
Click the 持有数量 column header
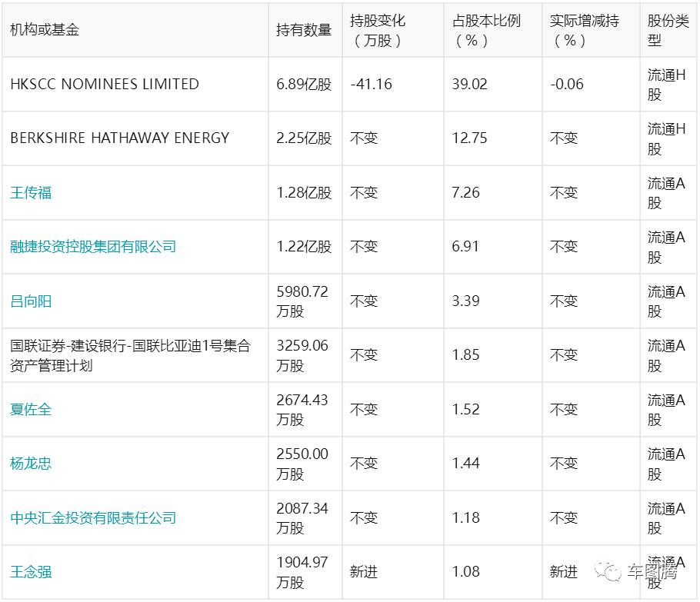(304, 30)
